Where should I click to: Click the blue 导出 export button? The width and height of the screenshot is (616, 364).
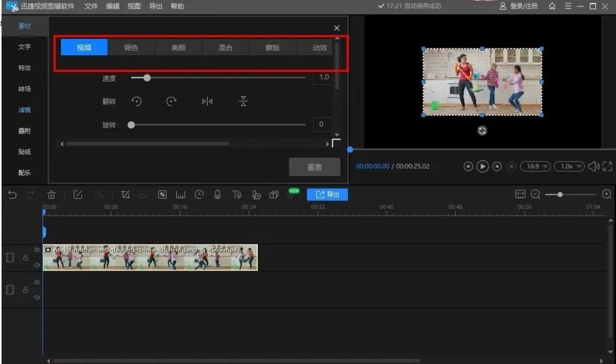[327, 195]
